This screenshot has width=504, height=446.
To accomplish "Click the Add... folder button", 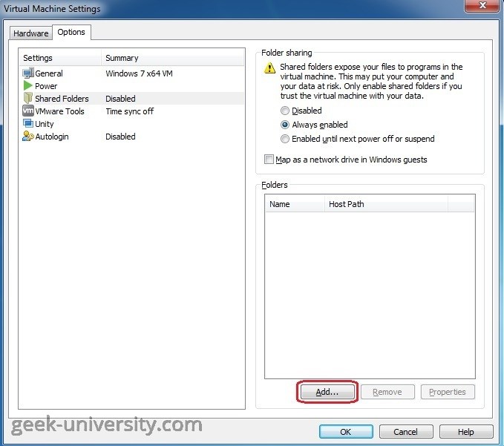I will click(x=327, y=392).
